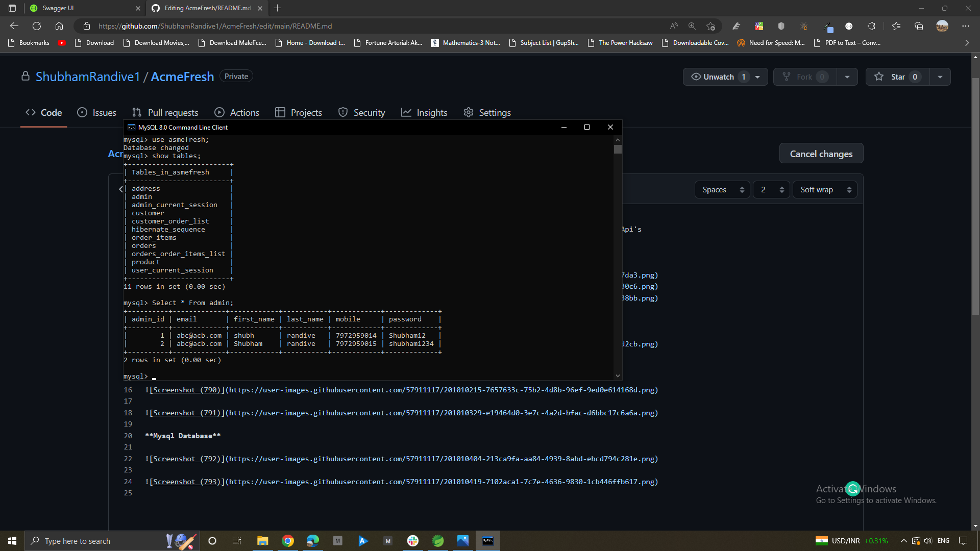The height and width of the screenshot is (551, 980).
Task: Star the AcmeFresh repository
Action: point(897,77)
